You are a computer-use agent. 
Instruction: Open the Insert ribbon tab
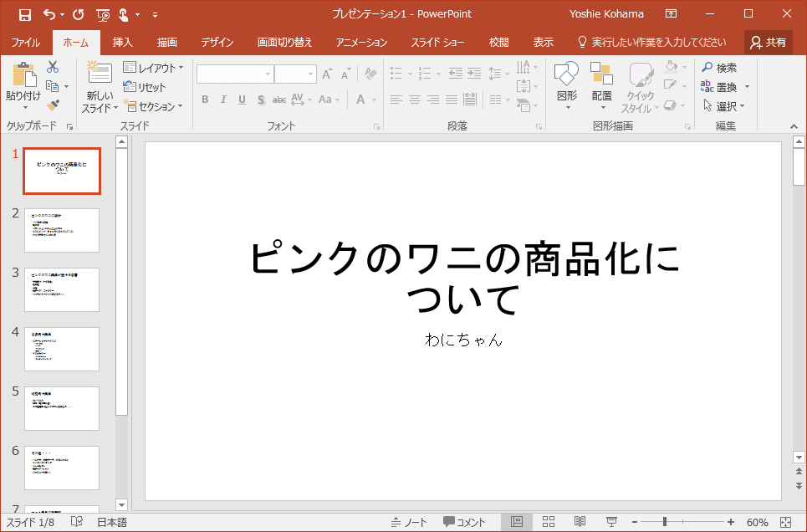pos(123,43)
